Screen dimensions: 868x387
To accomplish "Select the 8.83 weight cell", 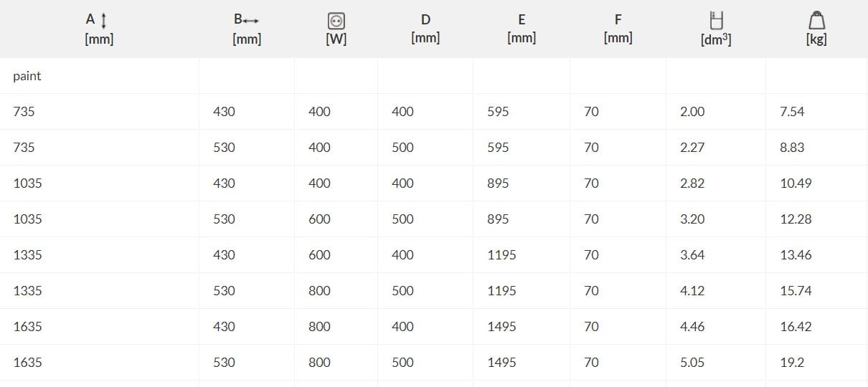I will (792, 148).
